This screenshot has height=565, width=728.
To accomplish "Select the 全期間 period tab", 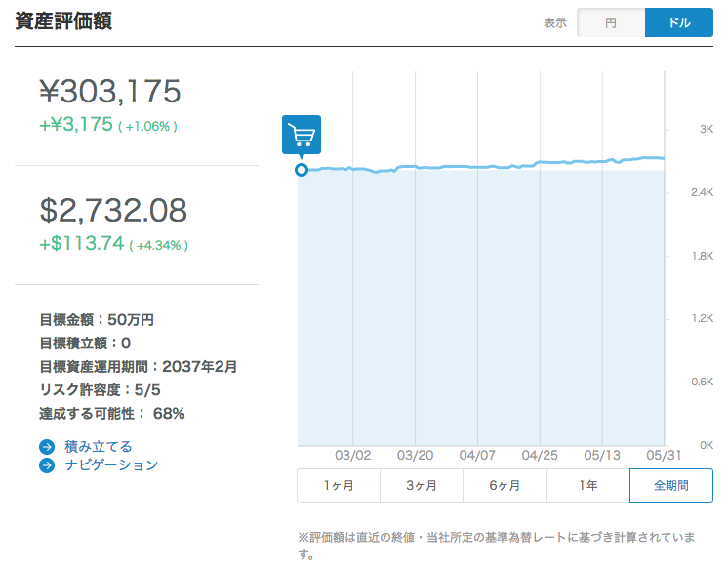I will (x=671, y=485).
